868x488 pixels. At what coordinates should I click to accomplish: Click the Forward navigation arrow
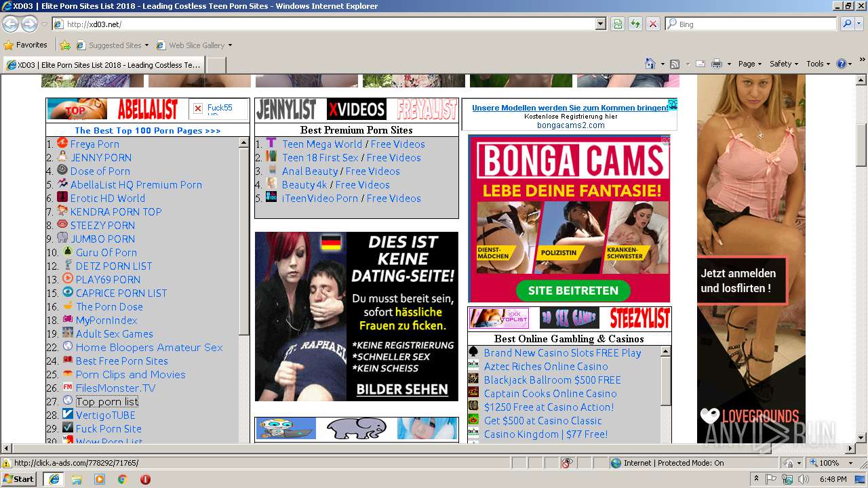tap(29, 24)
